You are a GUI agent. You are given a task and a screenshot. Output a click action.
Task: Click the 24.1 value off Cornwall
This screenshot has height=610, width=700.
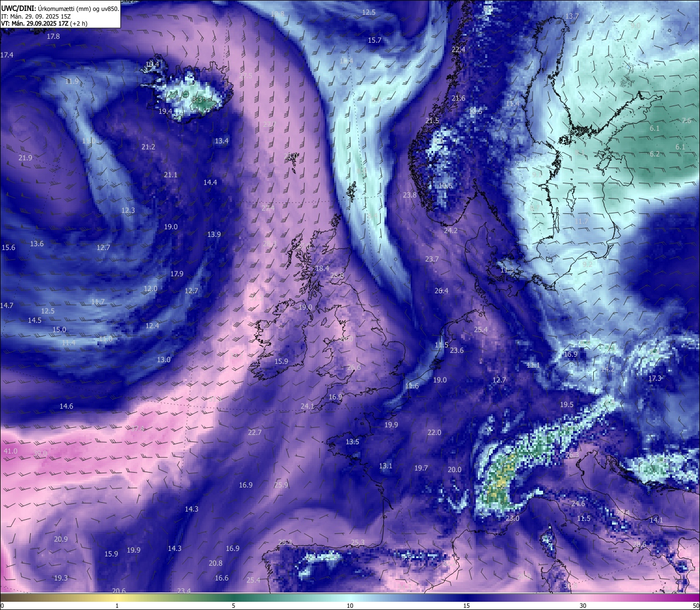click(x=307, y=406)
